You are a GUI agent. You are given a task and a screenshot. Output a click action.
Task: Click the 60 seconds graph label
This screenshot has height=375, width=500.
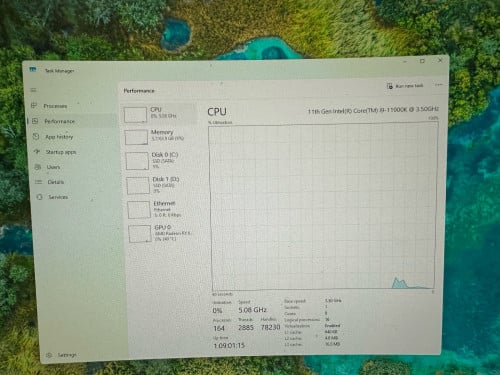coord(222,294)
